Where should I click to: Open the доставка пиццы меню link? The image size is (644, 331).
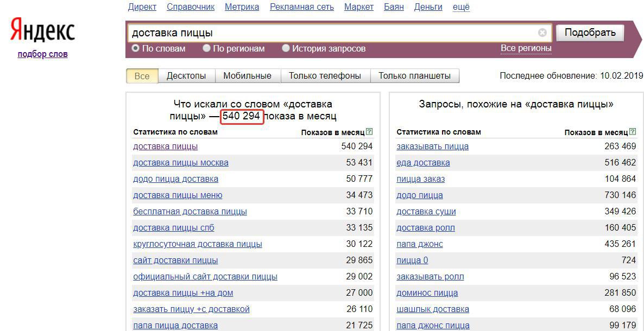tap(178, 195)
